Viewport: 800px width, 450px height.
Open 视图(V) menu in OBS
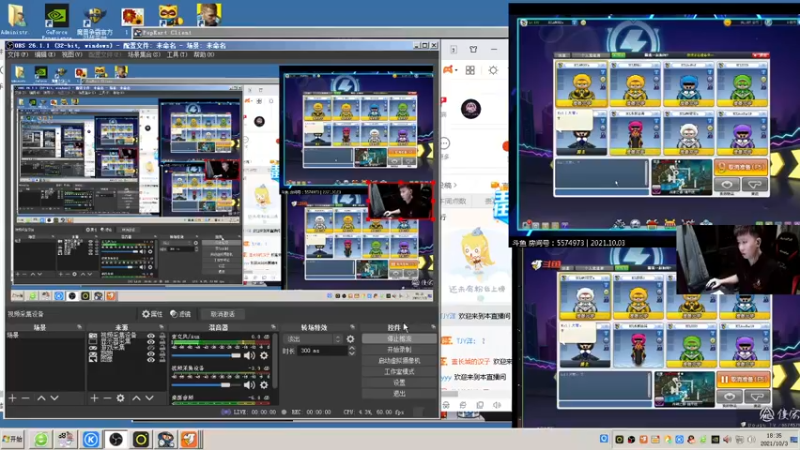coord(71,55)
